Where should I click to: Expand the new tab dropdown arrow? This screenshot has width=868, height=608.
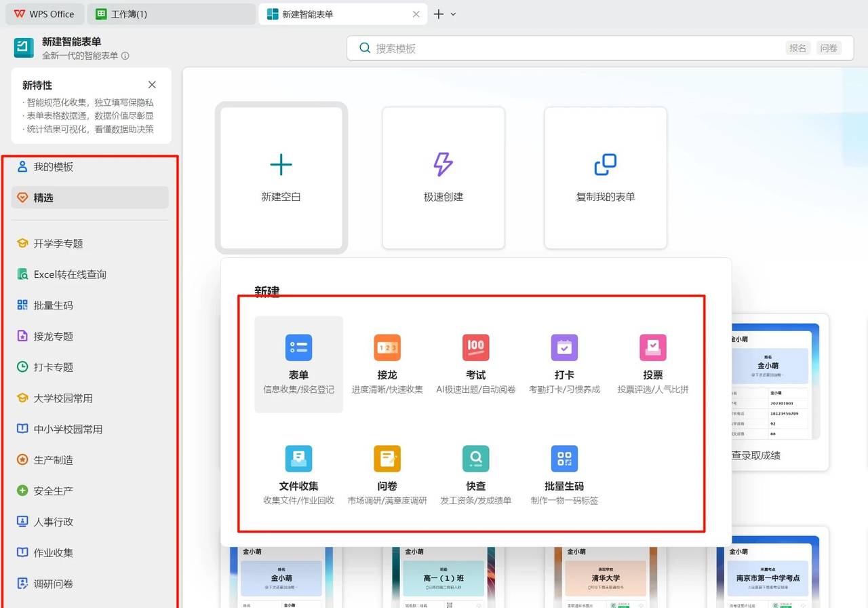pos(454,14)
